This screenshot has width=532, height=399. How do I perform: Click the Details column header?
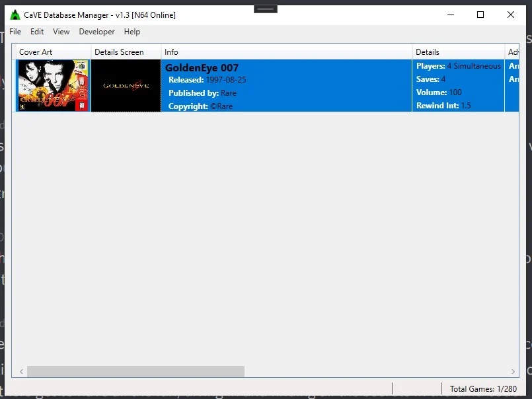tap(459, 52)
